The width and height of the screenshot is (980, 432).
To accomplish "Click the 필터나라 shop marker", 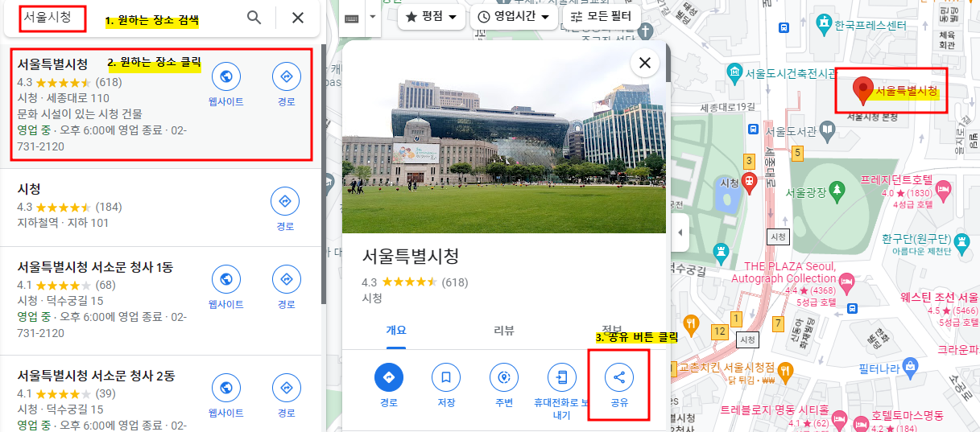I will [910, 367].
